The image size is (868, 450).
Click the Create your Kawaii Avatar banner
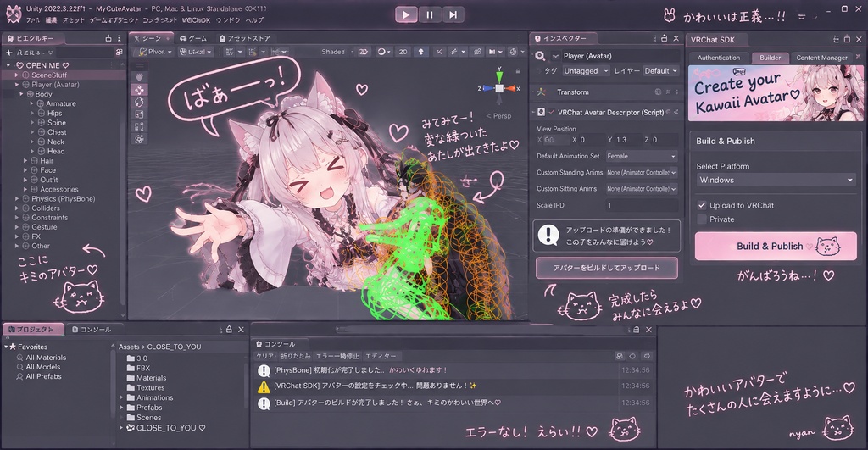(776, 93)
